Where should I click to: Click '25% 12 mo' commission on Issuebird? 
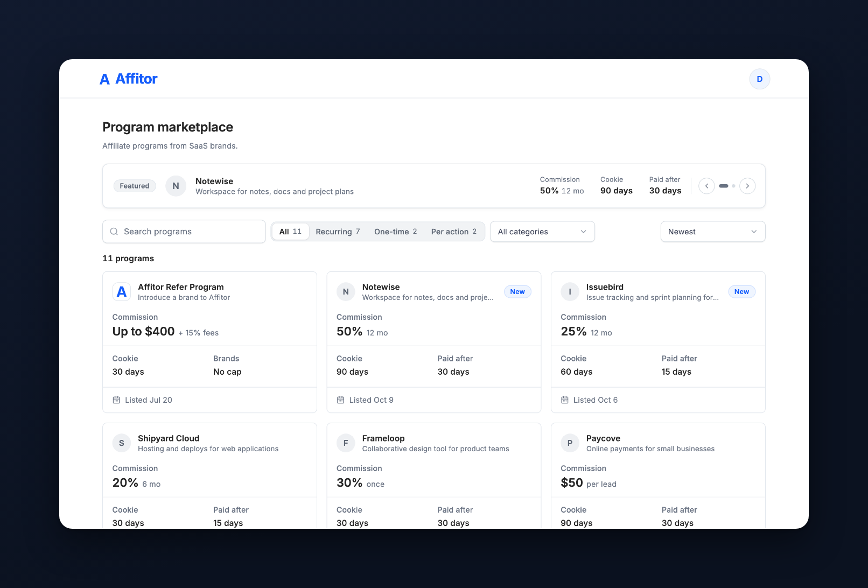click(586, 332)
